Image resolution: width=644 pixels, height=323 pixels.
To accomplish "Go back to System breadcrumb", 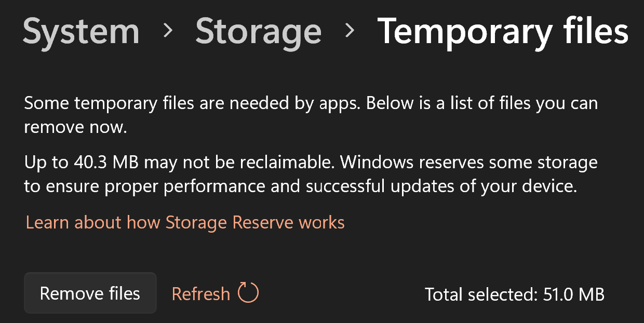I will pyautogui.click(x=81, y=31).
